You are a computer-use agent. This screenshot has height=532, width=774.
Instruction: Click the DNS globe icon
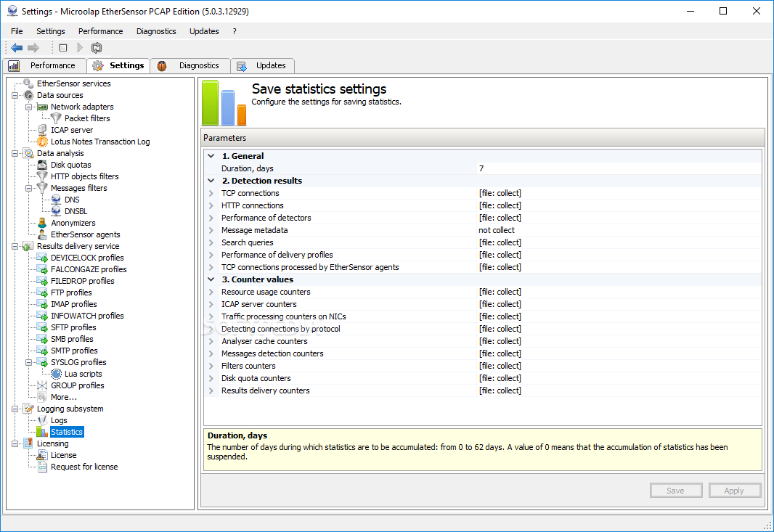point(57,200)
